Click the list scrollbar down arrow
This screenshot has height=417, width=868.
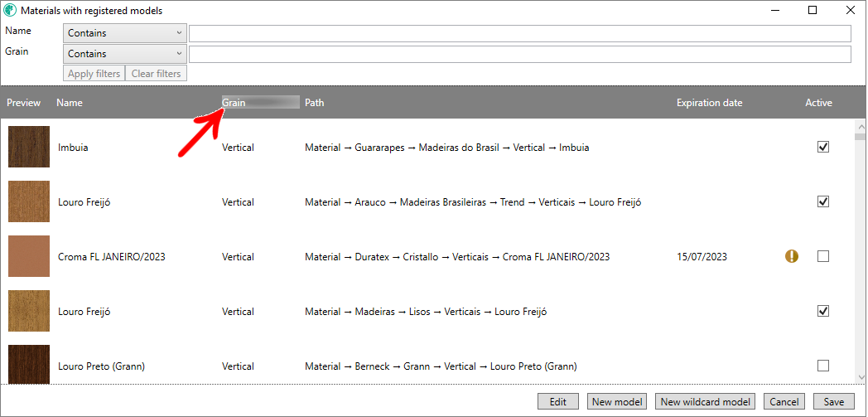[x=860, y=377]
